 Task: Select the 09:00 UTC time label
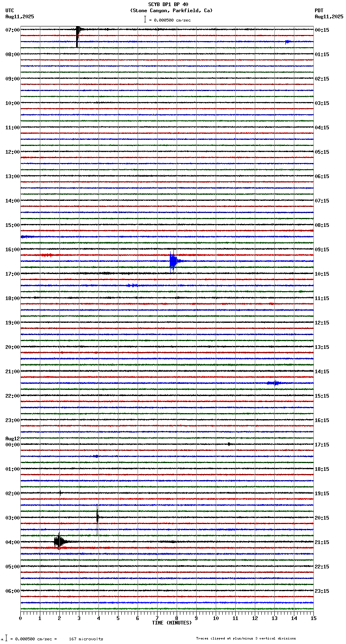pos(13,79)
